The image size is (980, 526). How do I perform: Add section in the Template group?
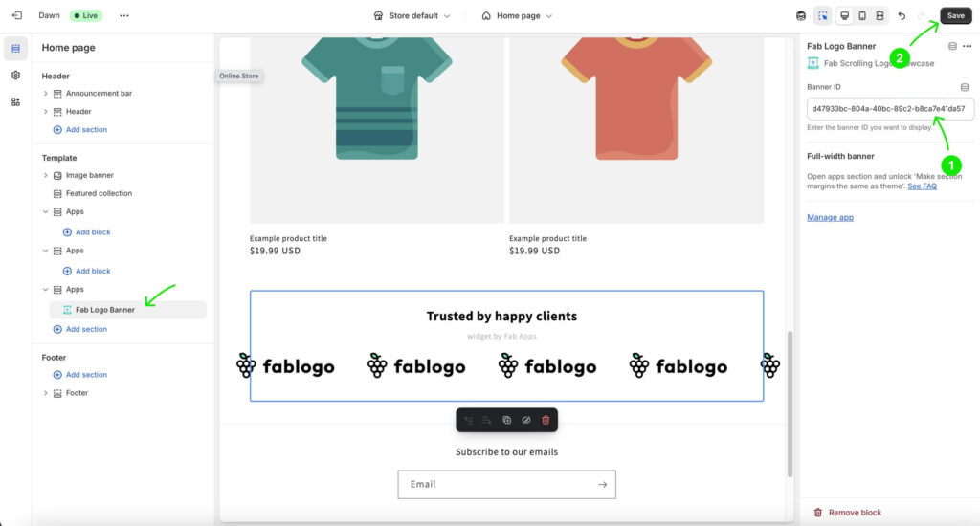point(80,329)
